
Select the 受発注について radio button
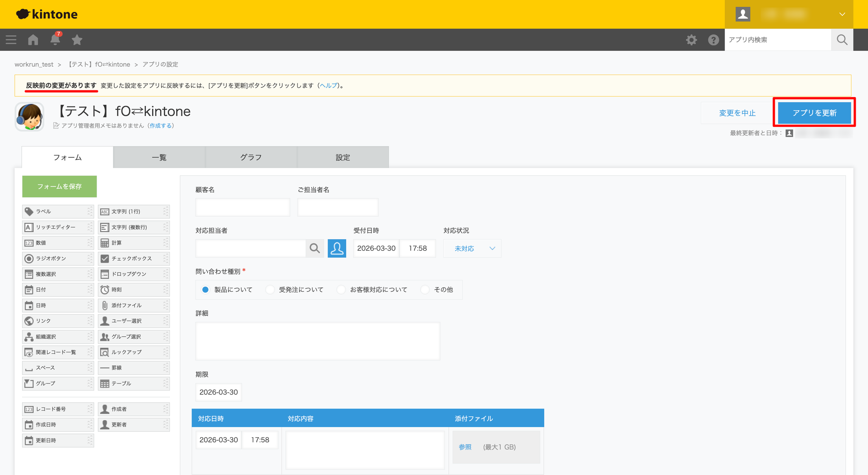tap(270, 290)
